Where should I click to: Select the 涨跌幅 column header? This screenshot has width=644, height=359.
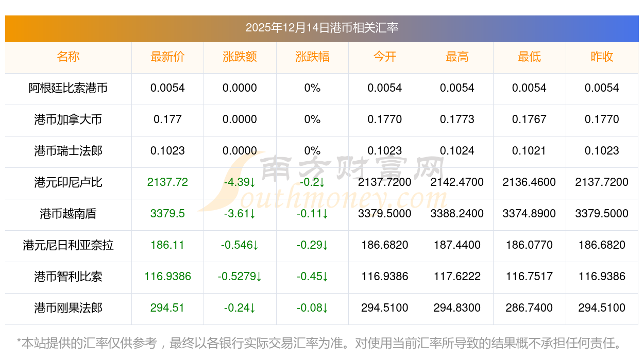[x=312, y=57]
